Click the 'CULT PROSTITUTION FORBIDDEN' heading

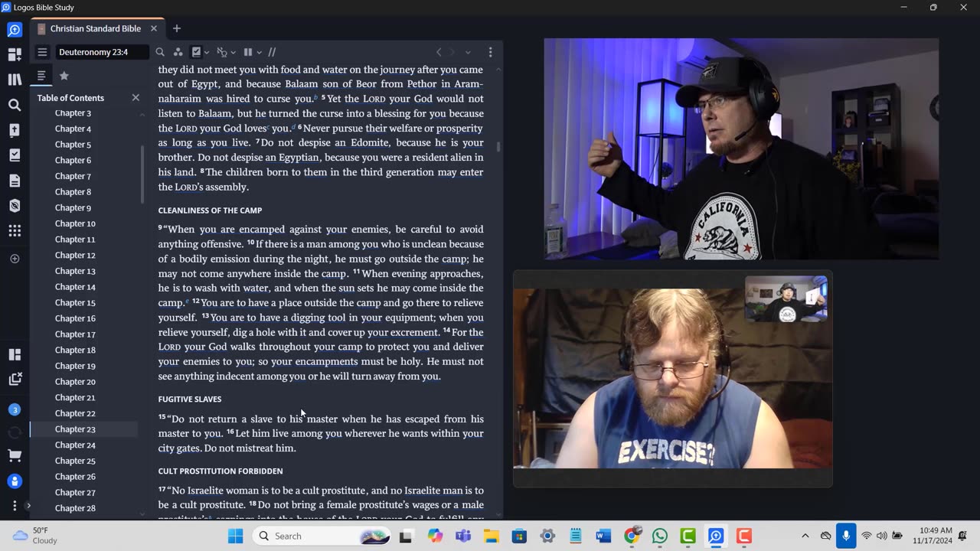pyautogui.click(x=220, y=471)
